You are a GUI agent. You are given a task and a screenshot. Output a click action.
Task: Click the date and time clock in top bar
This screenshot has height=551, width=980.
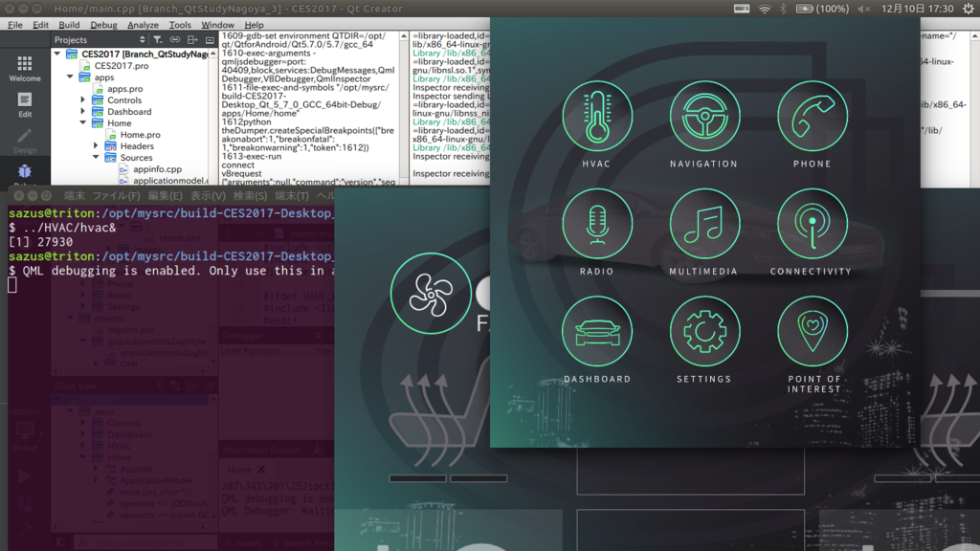[x=917, y=8]
